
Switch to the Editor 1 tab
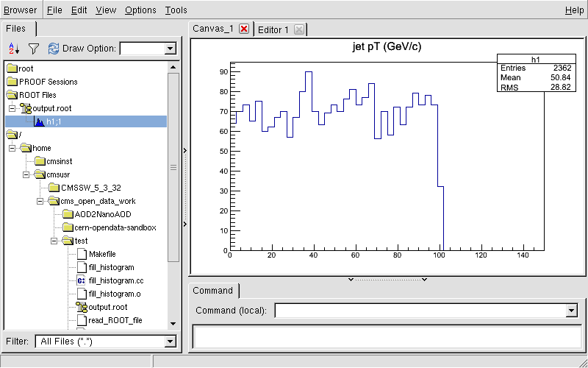273,29
